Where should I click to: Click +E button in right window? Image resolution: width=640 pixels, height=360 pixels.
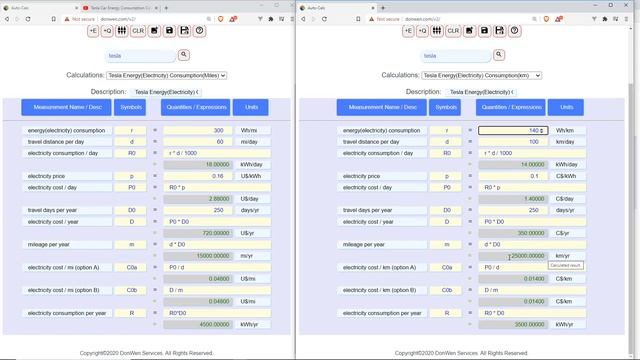pyautogui.click(x=408, y=31)
